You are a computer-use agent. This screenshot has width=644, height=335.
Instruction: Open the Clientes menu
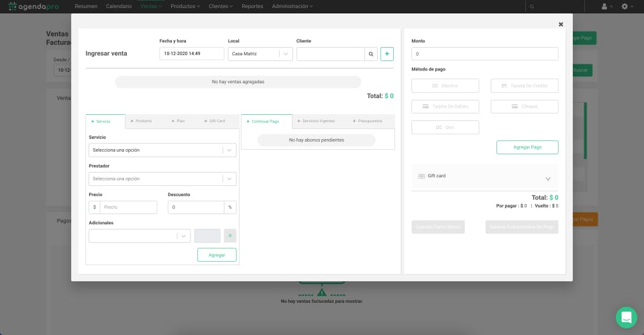pyautogui.click(x=221, y=6)
